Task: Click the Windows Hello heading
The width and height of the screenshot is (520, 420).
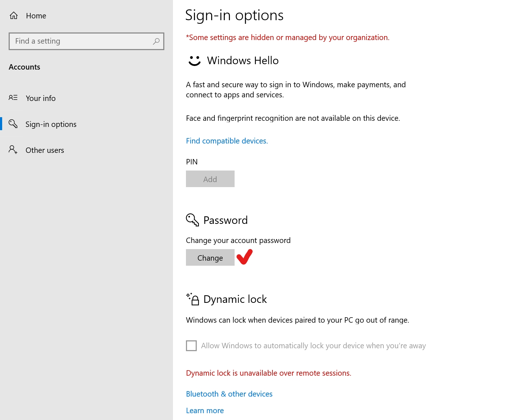Action: [243, 61]
